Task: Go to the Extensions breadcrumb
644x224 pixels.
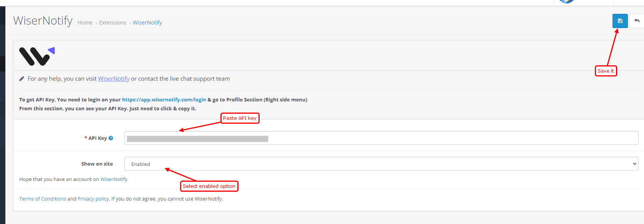Action: click(x=113, y=23)
